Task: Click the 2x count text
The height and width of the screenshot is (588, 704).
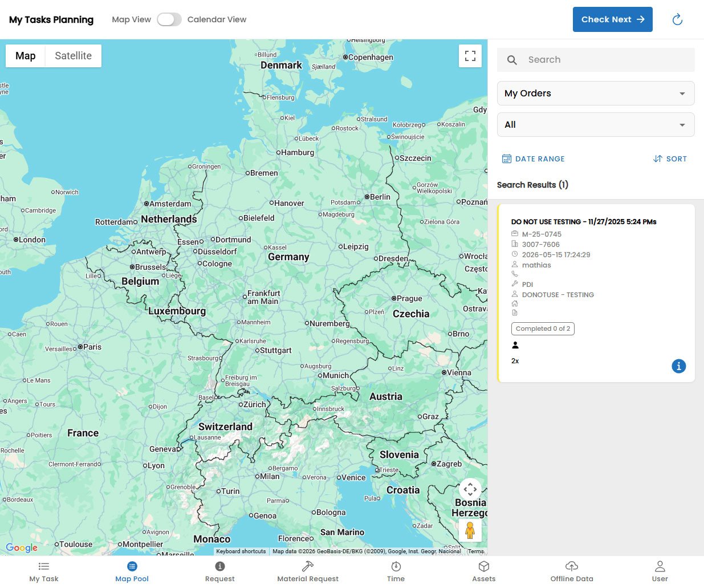Action: [515, 361]
